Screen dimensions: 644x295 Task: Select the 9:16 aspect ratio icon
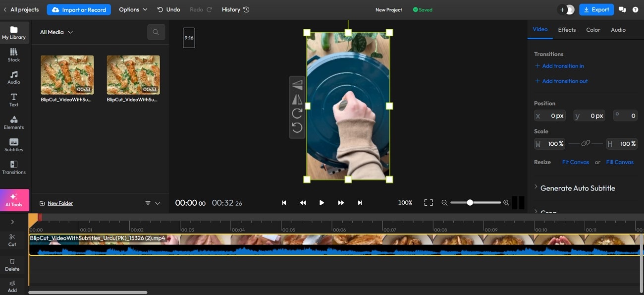click(x=189, y=38)
